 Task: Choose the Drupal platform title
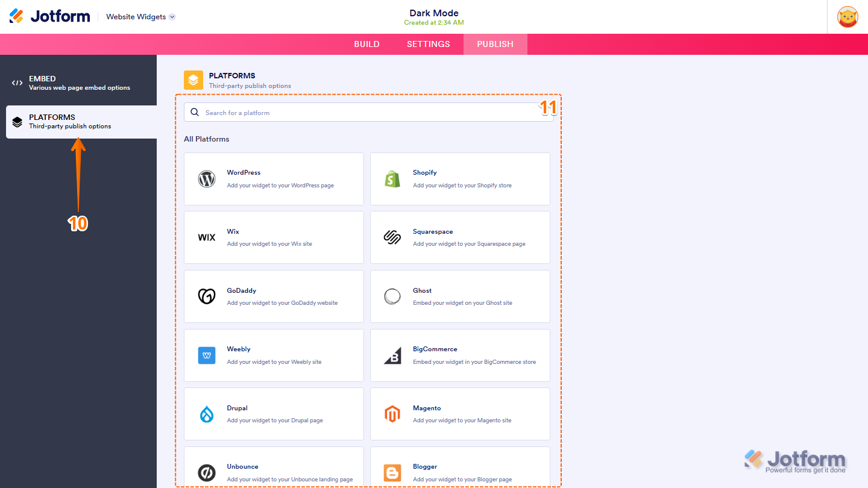[237, 408]
